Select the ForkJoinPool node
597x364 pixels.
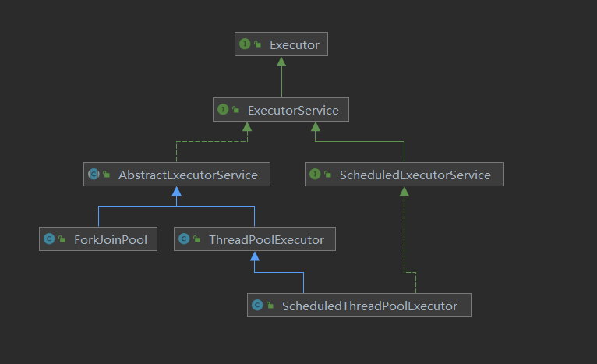click(98, 239)
